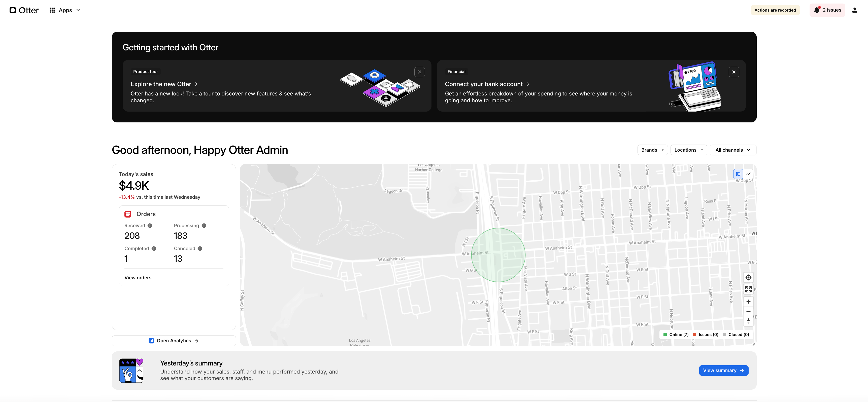
Task: Zoom out on the map
Action: [748, 311]
